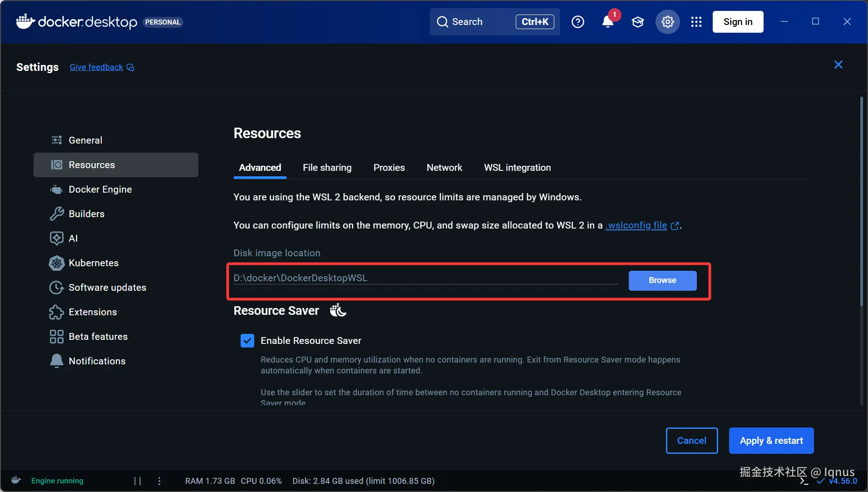Click the settings vertical scrollbar
The height and width of the screenshot is (492, 868).
pyautogui.click(x=861, y=202)
